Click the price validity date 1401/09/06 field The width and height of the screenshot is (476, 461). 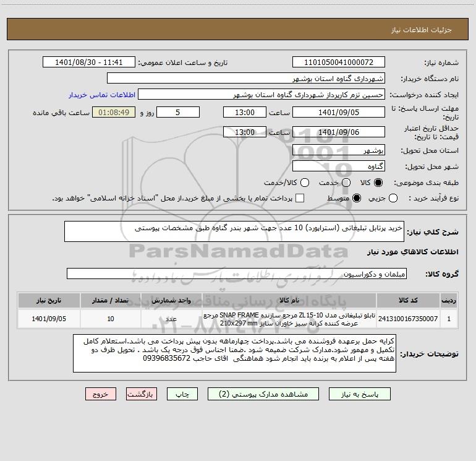339,132
